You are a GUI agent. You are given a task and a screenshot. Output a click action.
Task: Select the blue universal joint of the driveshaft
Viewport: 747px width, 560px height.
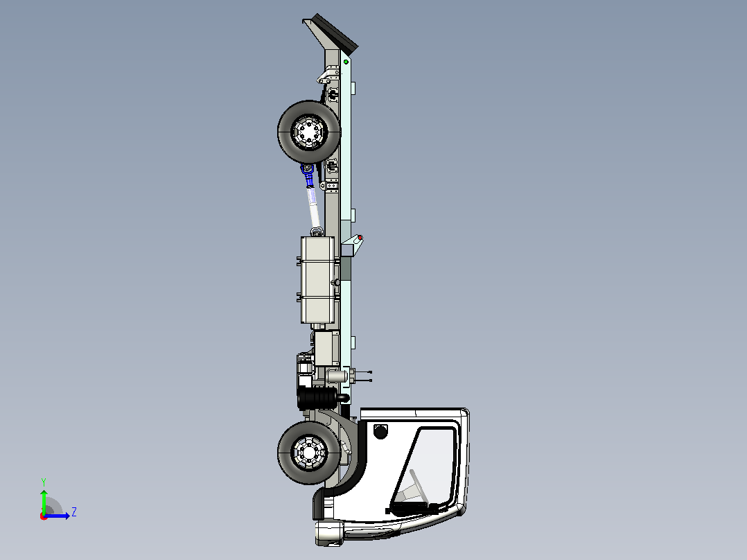pyautogui.click(x=308, y=175)
